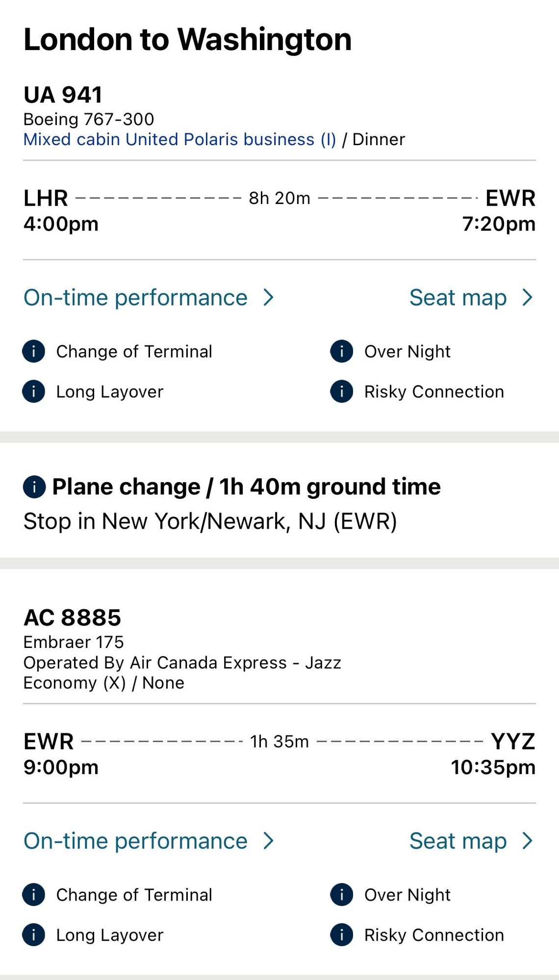Tap info icon beside UA 941 Change of Terminal

[x=34, y=351]
